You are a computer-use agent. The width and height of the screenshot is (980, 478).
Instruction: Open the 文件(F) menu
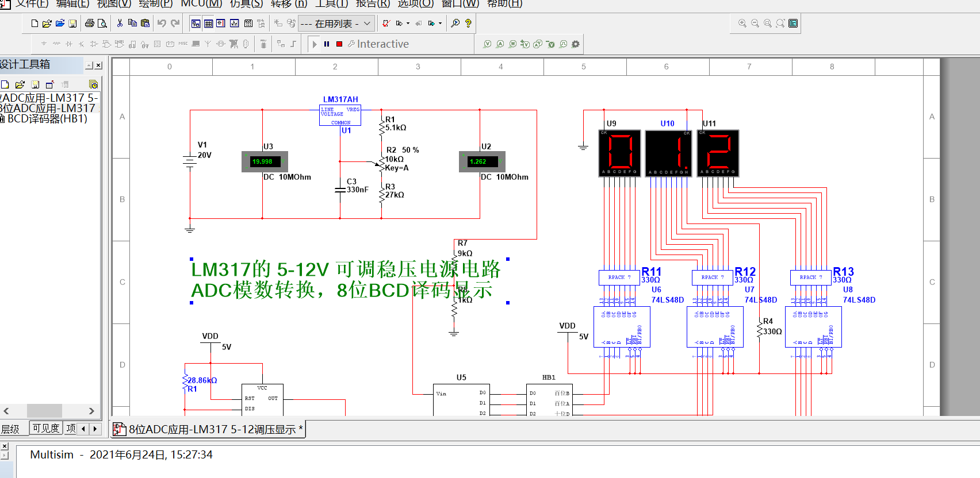(x=32, y=3)
